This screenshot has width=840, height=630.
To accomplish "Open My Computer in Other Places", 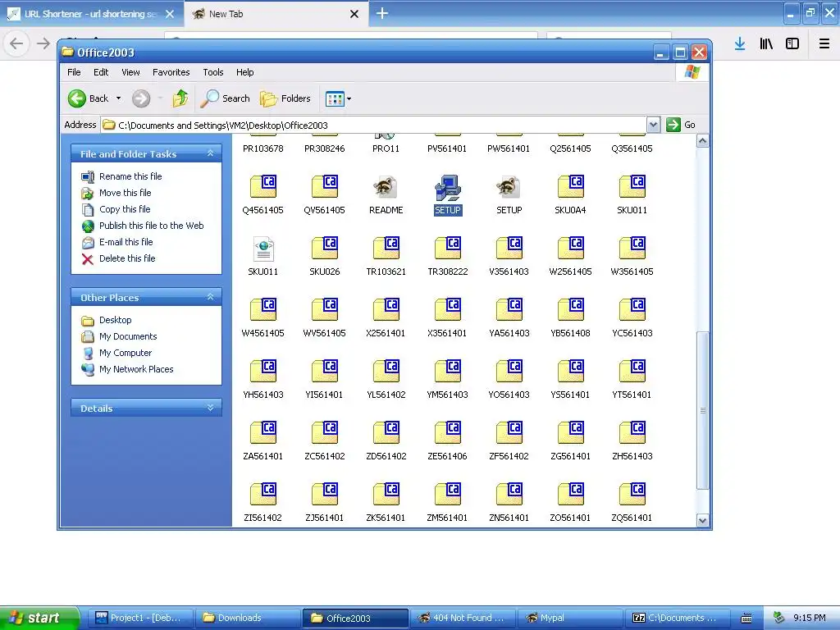I will (x=126, y=353).
